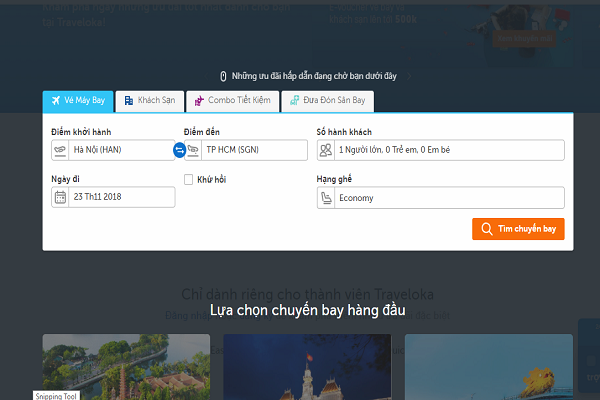Viewport: 600px width, 400px height.
Task: Switch to the Đưa Đón Sân Bay tab
Action: pyautogui.click(x=328, y=101)
